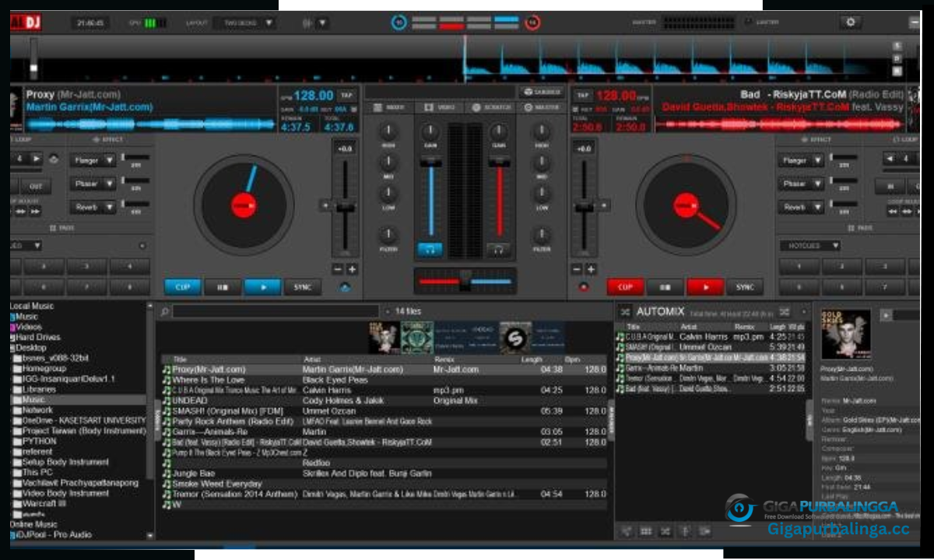Click the left deck pause/stop button
This screenshot has height=560, width=934.
pos(223,287)
